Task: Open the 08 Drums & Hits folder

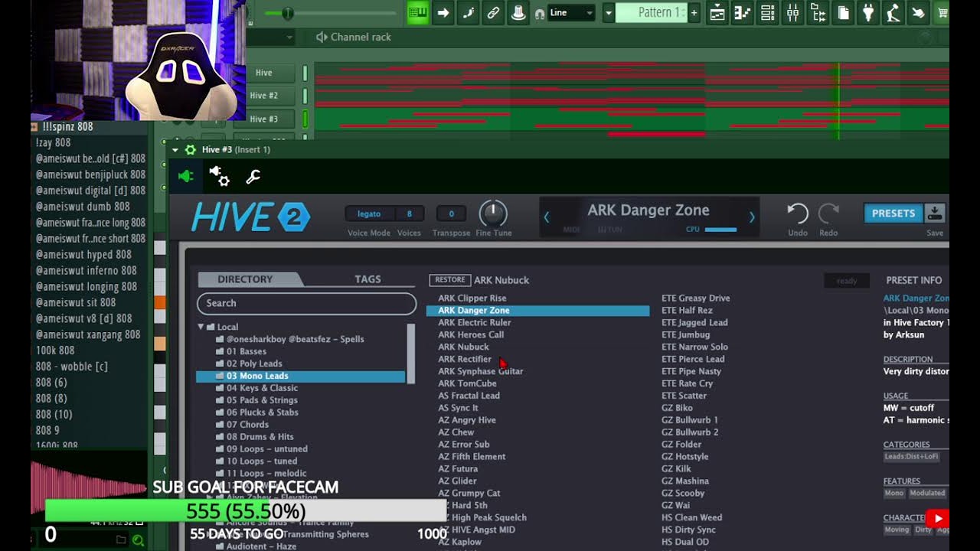Action: coord(260,437)
